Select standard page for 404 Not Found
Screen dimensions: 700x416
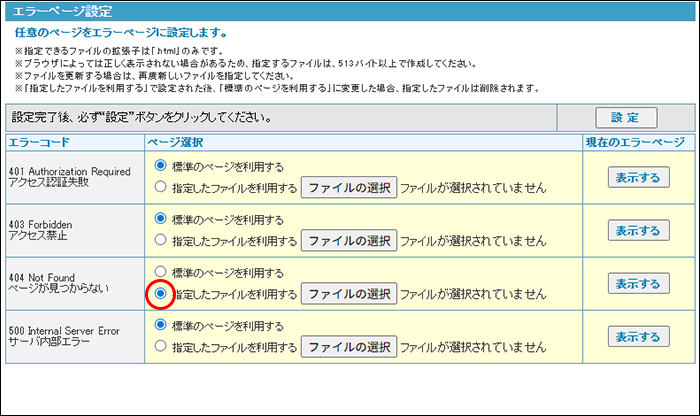(160, 272)
